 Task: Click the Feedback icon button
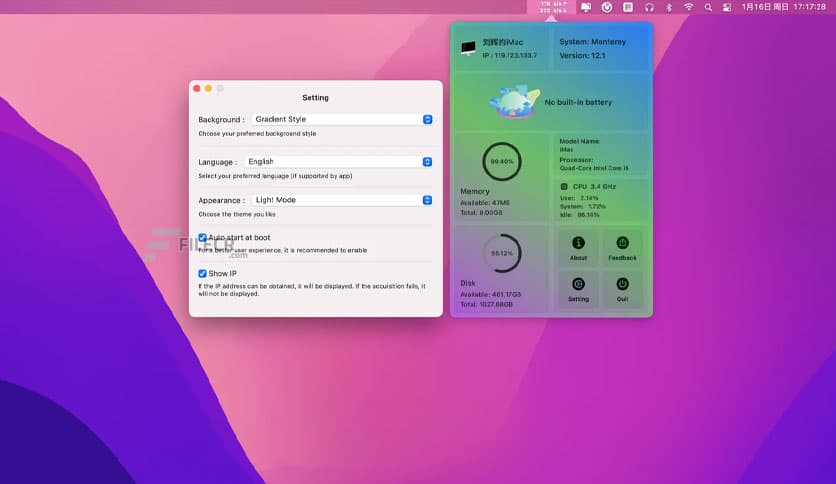point(622,247)
